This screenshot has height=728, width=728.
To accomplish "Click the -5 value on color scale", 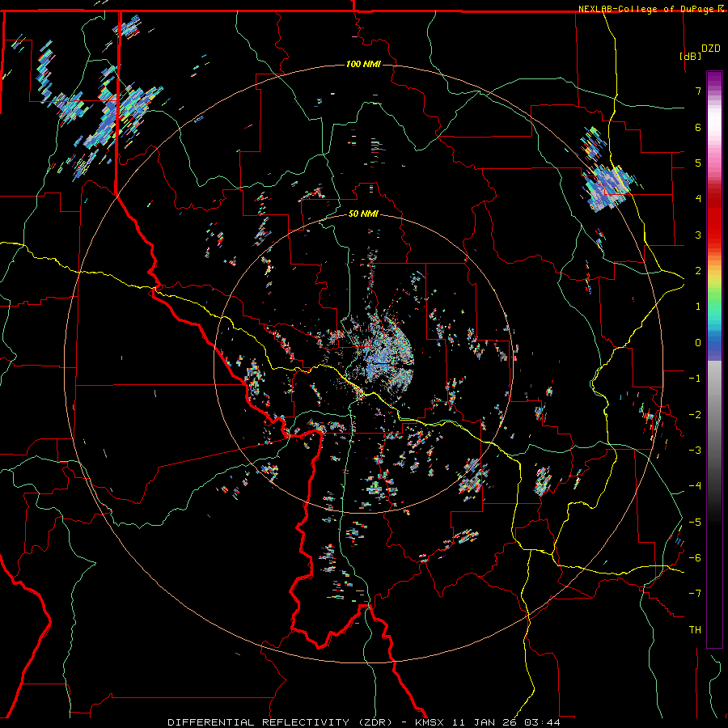I will tap(695, 523).
